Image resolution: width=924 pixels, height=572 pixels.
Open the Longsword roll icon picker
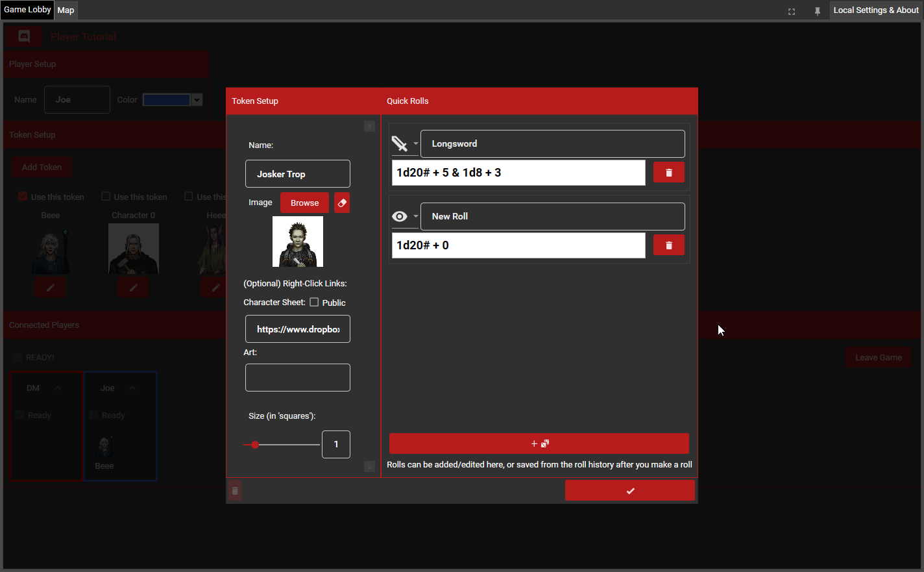404,143
